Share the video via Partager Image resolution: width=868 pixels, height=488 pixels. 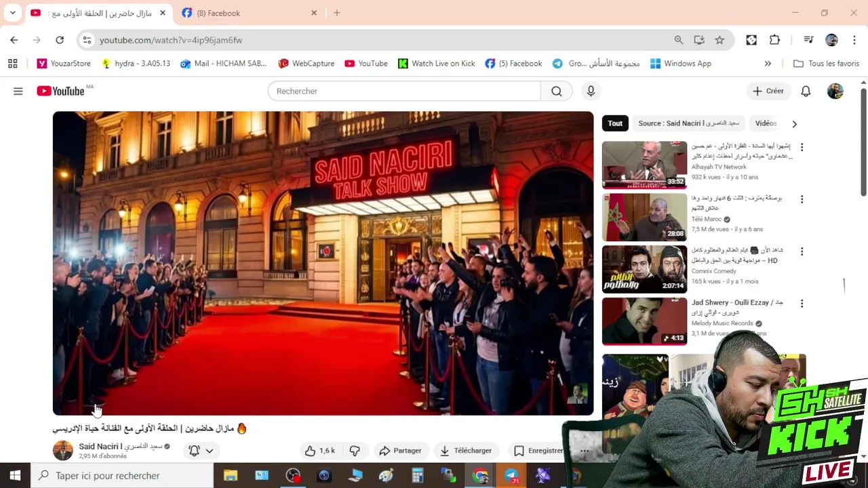point(401,451)
